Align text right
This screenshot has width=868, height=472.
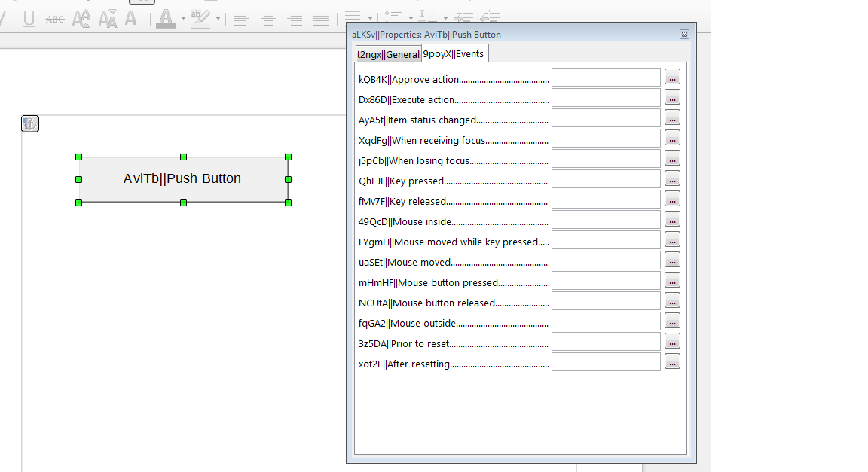(295, 19)
